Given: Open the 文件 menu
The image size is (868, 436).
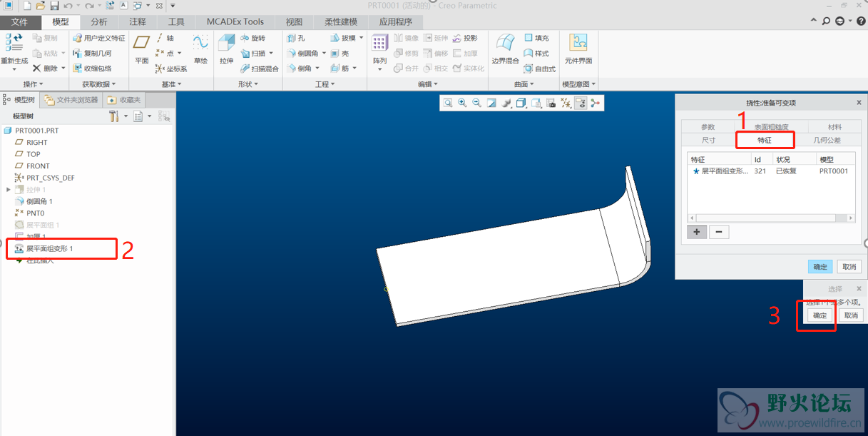Looking at the screenshot, I should (x=19, y=22).
